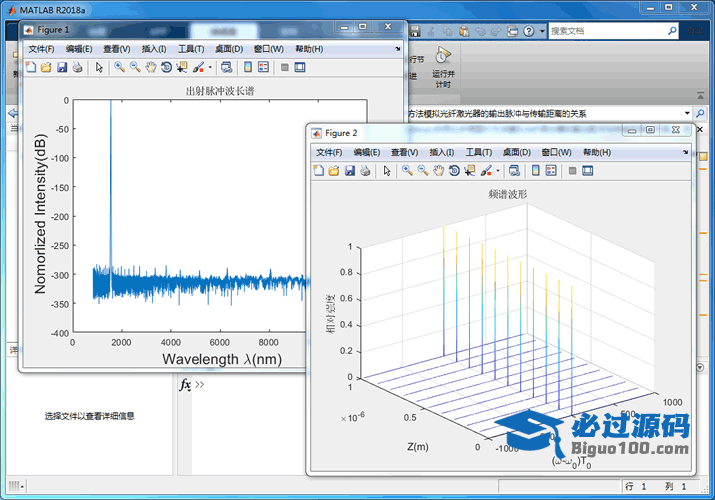Open file icon in Figure 2 toolbar
Viewport: 715px width, 500px height.
(x=334, y=171)
